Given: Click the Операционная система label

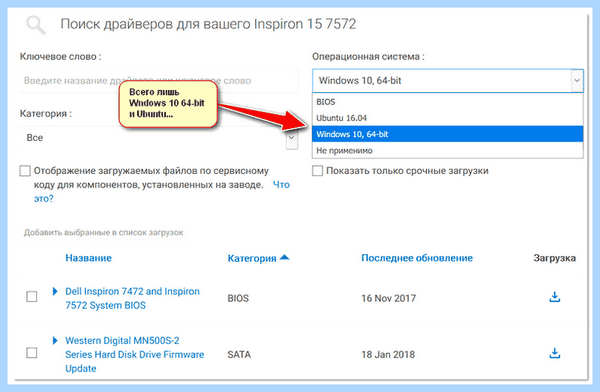Looking at the screenshot, I should 368,57.
